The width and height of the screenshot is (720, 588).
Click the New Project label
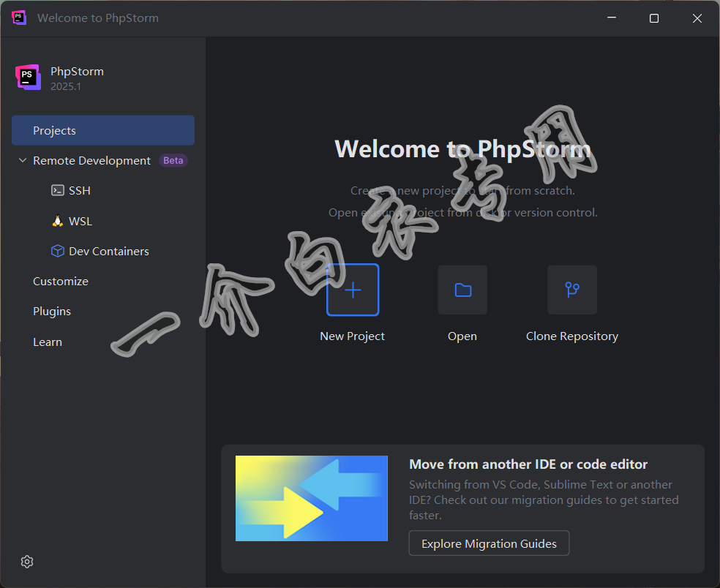[x=352, y=336]
